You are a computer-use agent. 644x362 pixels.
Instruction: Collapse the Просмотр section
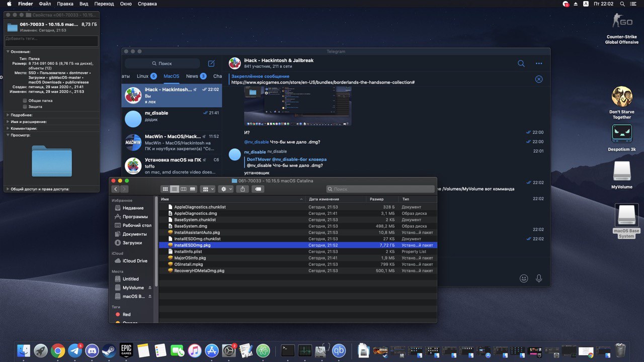point(8,135)
